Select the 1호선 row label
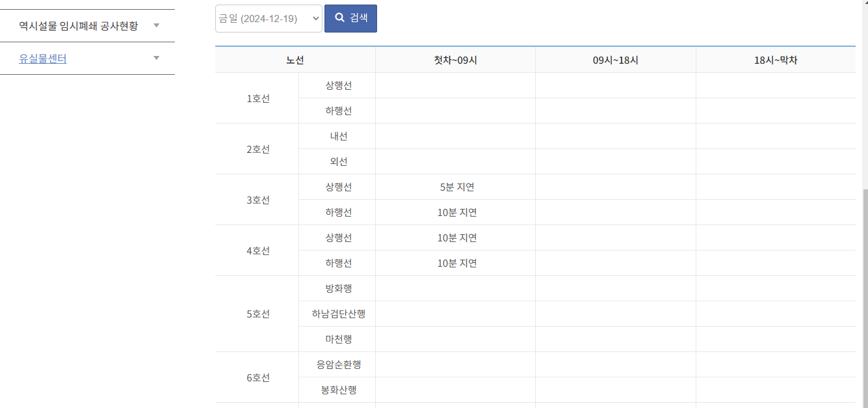 (257, 98)
